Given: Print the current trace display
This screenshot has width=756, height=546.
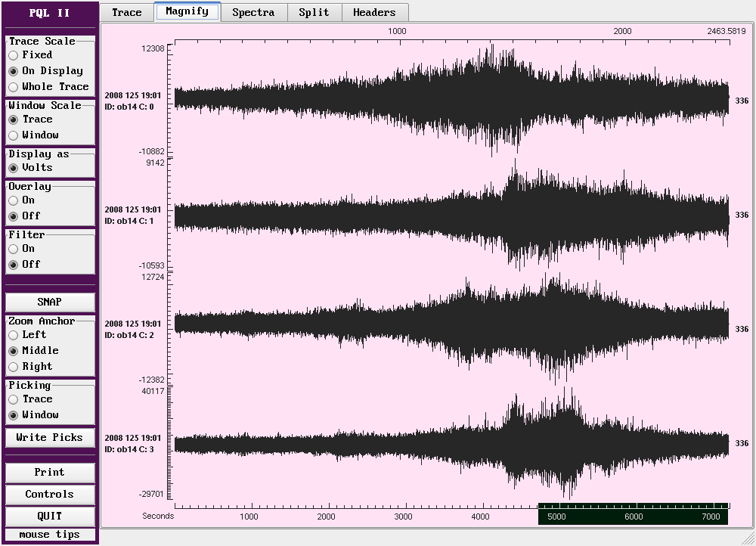Looking at the screenshot, I should 50,472.
